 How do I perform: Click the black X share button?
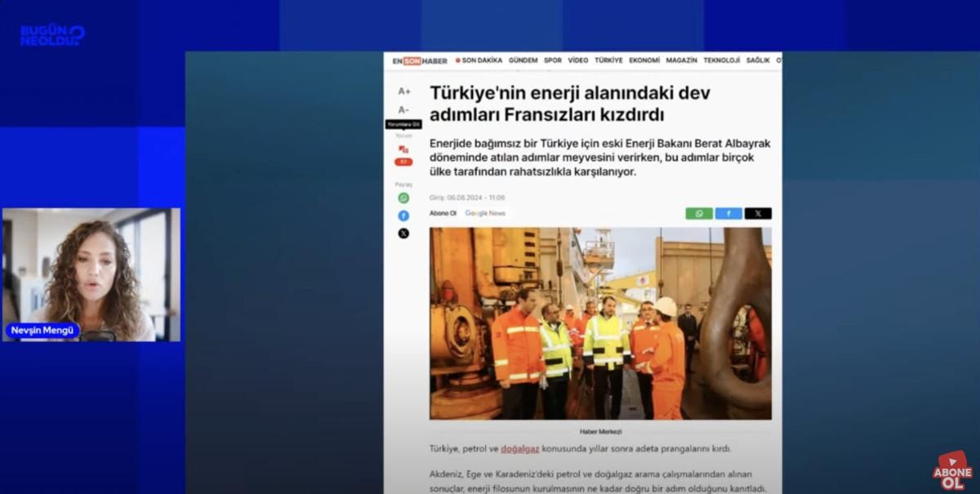pyautogui.click(x=758, y=213)
